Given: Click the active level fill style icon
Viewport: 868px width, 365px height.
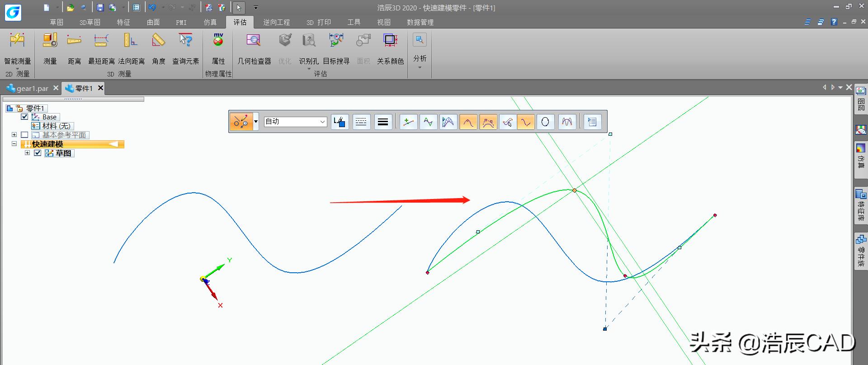Looking at the screenshot, I should pyautogui.click(x=340, y=122).
